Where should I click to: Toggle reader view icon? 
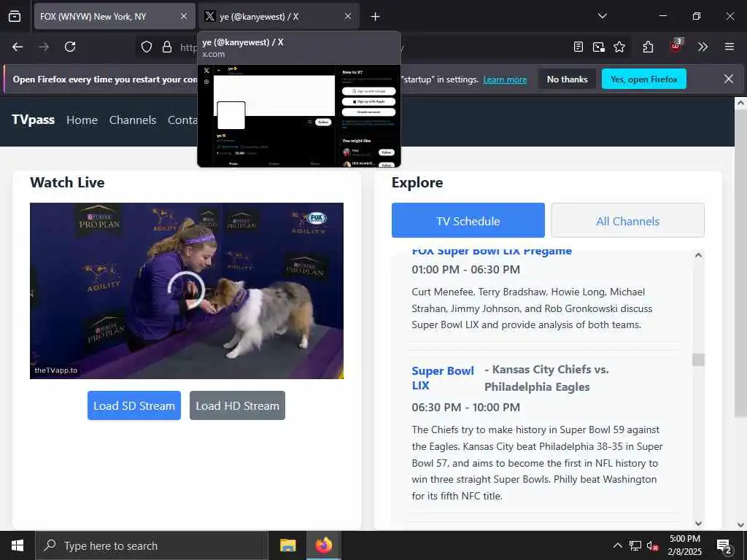click(578, 47)
